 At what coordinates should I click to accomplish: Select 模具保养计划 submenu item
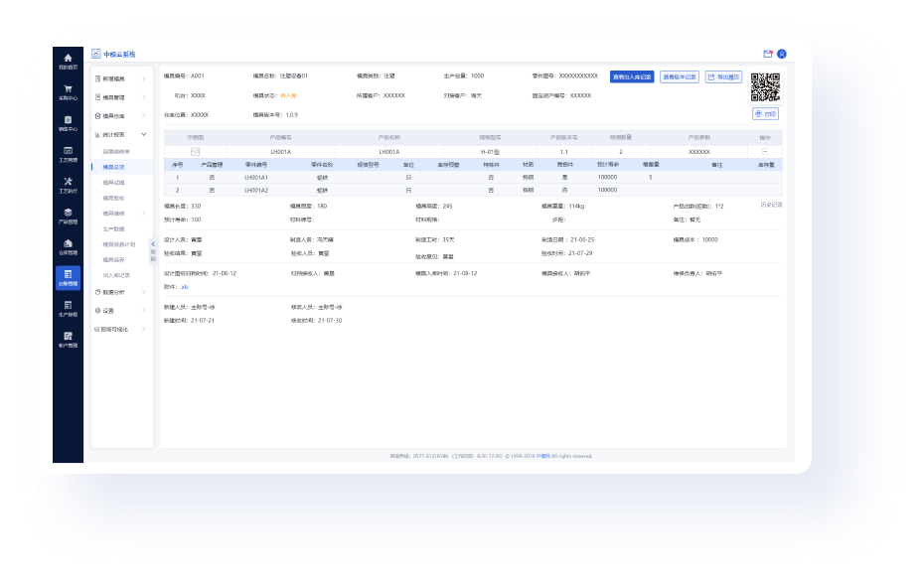(119, 244)
